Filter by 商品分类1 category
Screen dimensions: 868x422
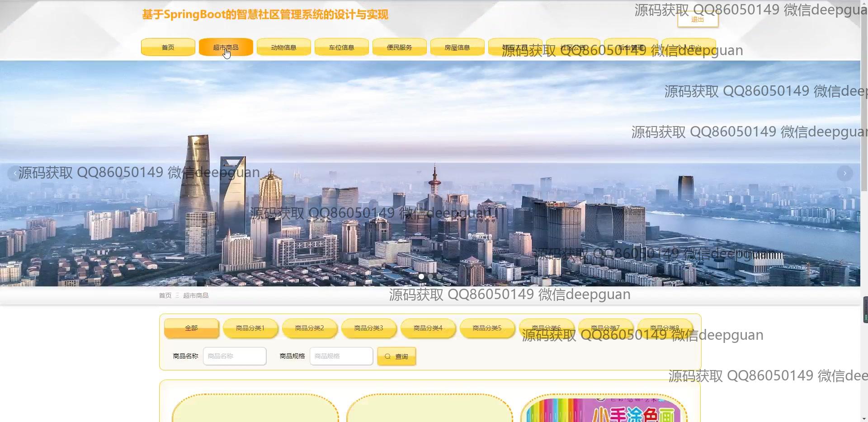coord(250,328)
